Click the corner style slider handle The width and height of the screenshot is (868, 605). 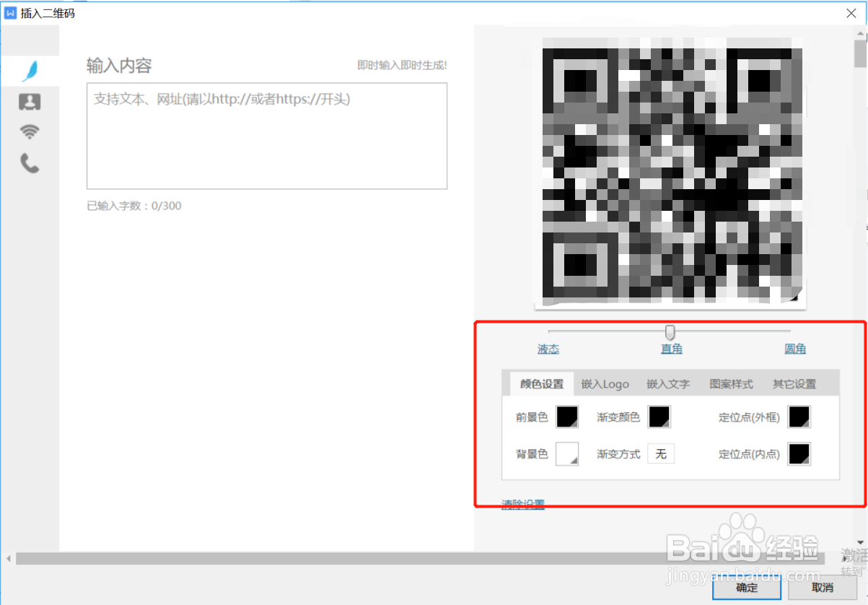coord(670,332)
